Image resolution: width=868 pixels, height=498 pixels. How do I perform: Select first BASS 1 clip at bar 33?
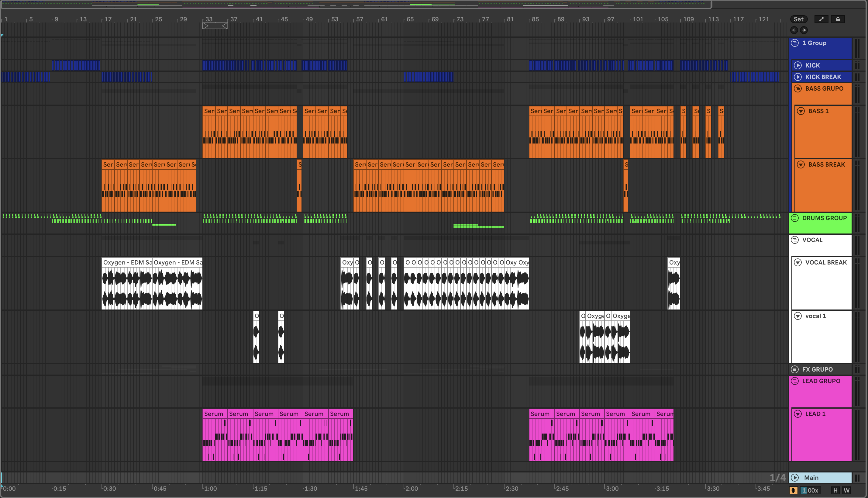tap(209, 132)
